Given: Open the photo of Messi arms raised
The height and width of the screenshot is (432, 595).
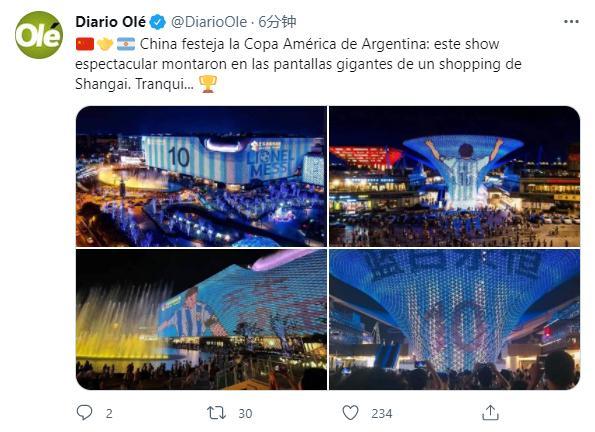Looking at the screenshot, I should [x=454, y=176].
